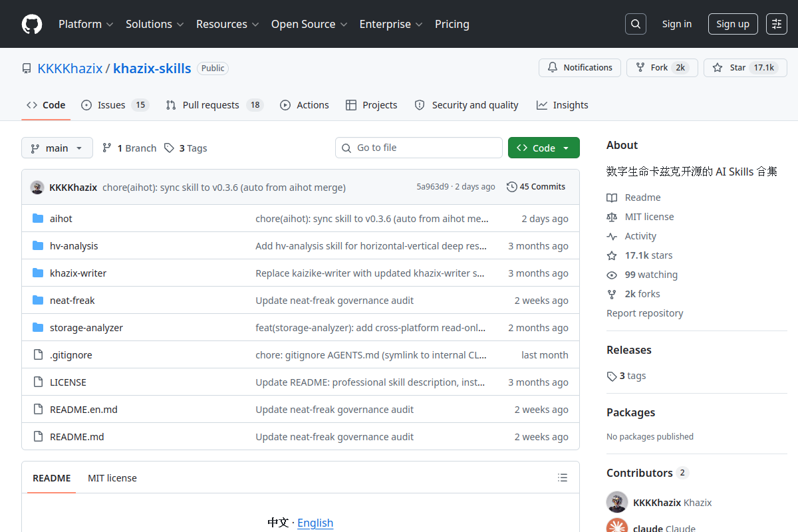This screenshot has width=798, height=532.
Task: Switch to the Insights tab
Action: [563, 105]
